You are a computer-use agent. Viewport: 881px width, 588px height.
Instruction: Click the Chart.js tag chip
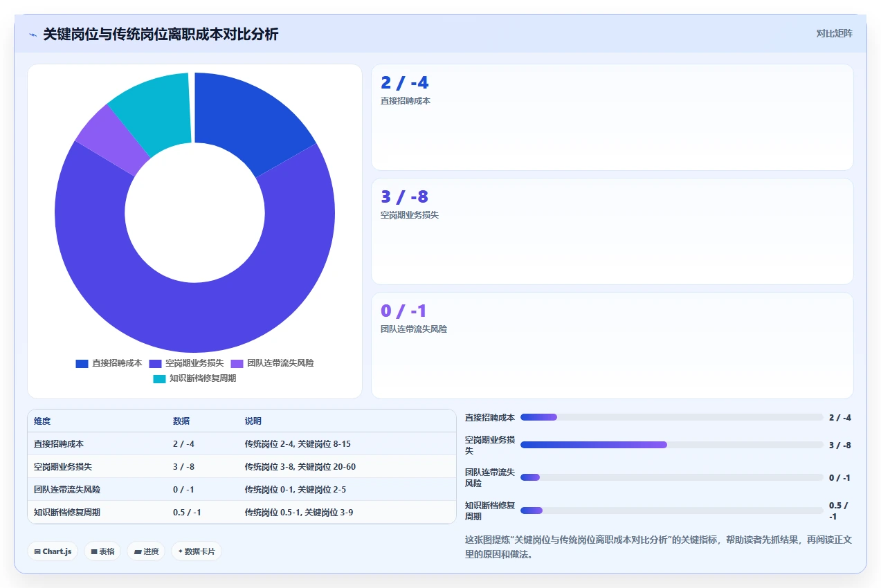click(x=53, y=551)
